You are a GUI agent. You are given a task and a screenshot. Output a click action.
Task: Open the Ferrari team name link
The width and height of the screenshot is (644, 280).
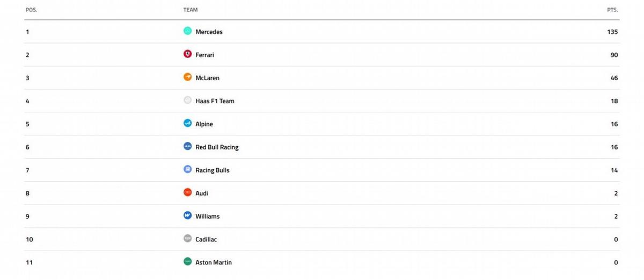(204, 55)
